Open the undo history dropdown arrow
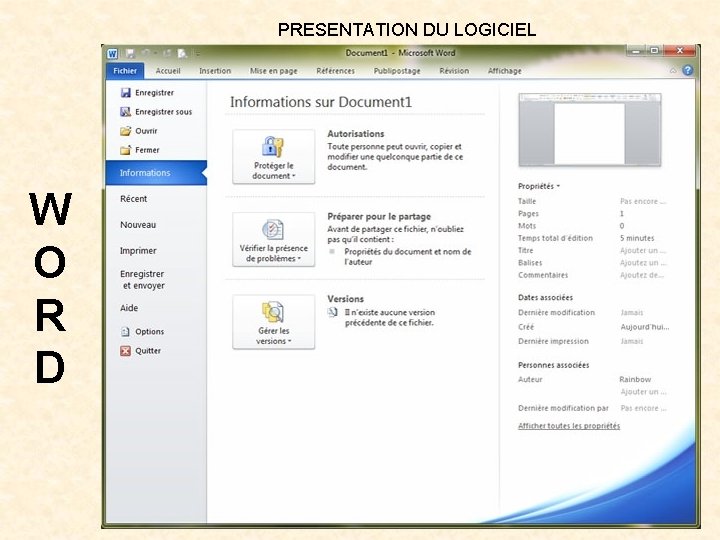 click(155, 54)
